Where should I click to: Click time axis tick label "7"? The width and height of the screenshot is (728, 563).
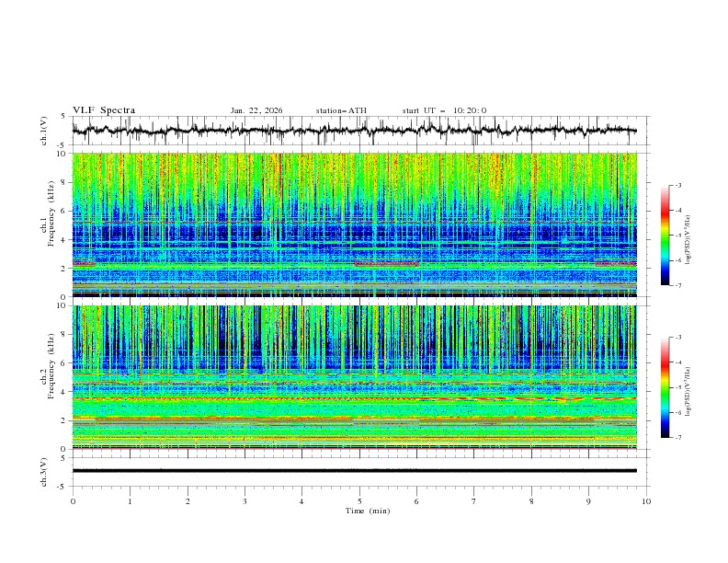click(x=474, y=501)
